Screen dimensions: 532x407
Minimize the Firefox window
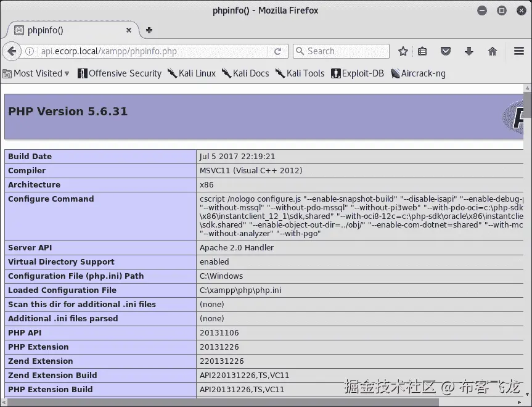coord(482,10)
